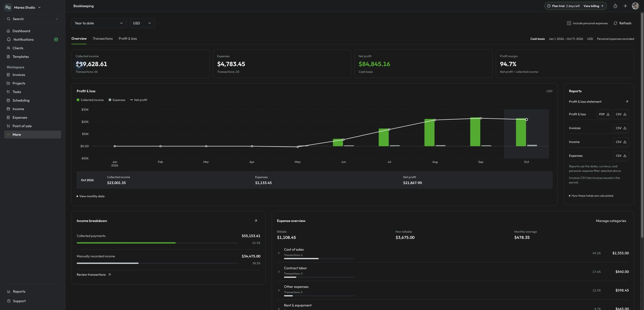Image resolution: width=644 pixels, height=310 pixels.
Task: Open Tasks sidebar entry
Action: (32, 92)
